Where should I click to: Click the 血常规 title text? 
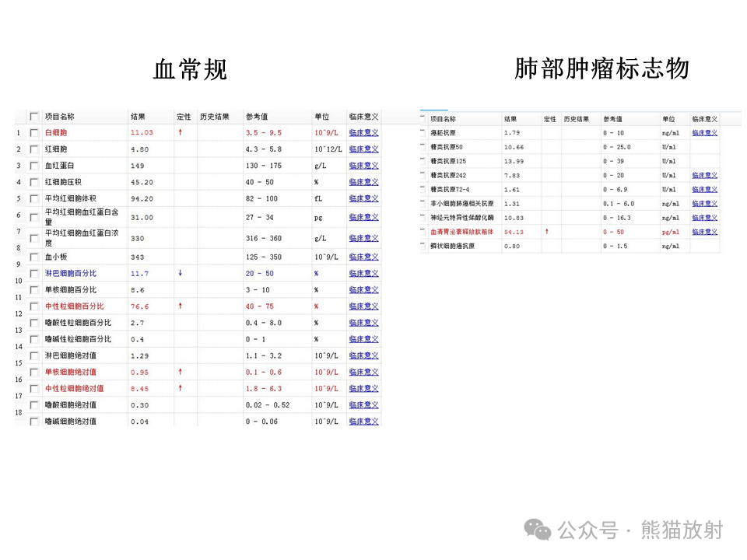point(190,70)
